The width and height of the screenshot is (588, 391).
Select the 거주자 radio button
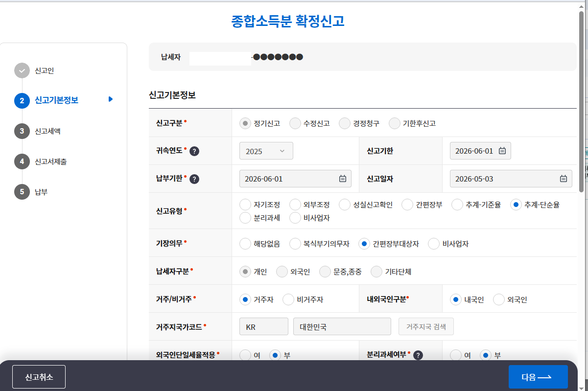point(245,299)
